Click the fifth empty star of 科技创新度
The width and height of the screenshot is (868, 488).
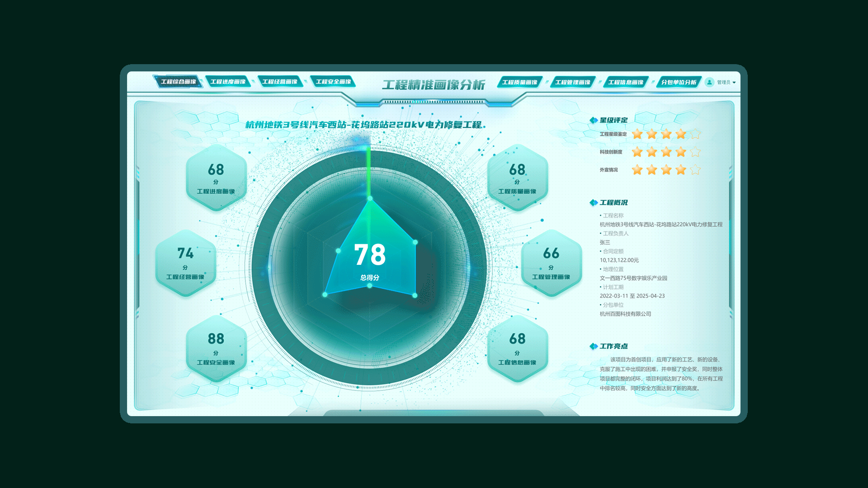pos(695,152)
